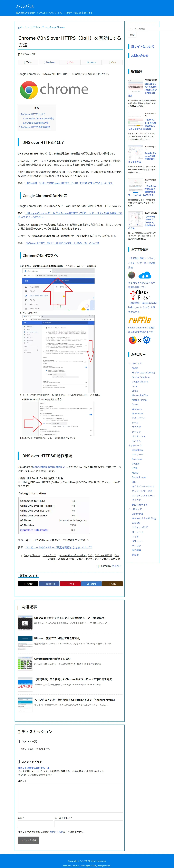Open related post GIFアニメ MassiGra

pyautogui.click(x=70, y=618)
